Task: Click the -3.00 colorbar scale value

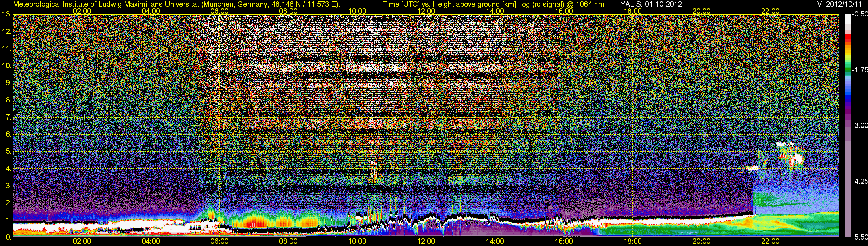Action: pyautogui.click(x=860, y=125)
